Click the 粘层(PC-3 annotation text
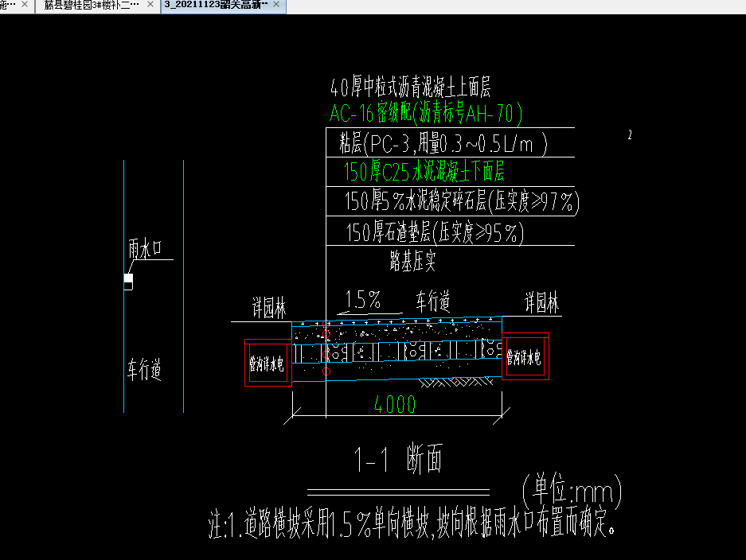Screen dimensions: 746x560 point(443,143)
